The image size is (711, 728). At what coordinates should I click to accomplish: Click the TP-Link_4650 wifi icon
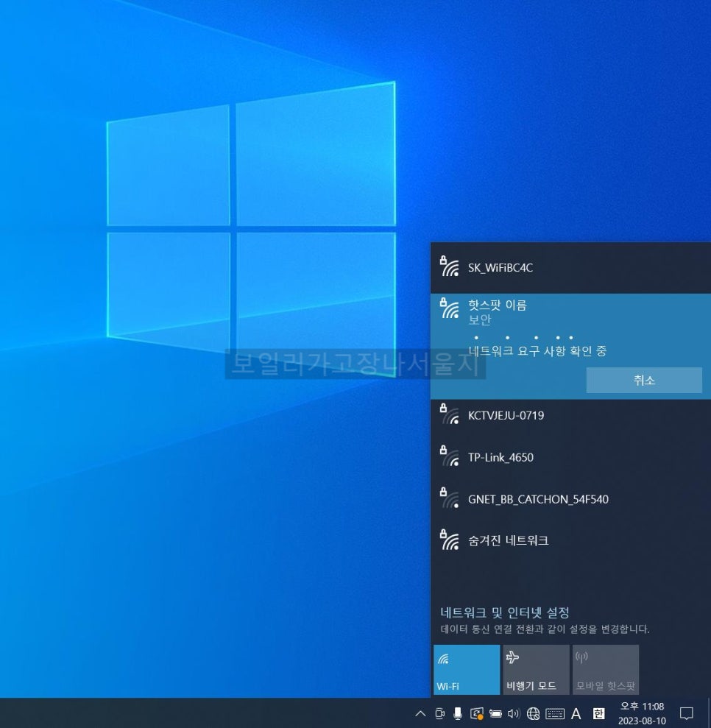pyautogui.click(x=449, y=456)
